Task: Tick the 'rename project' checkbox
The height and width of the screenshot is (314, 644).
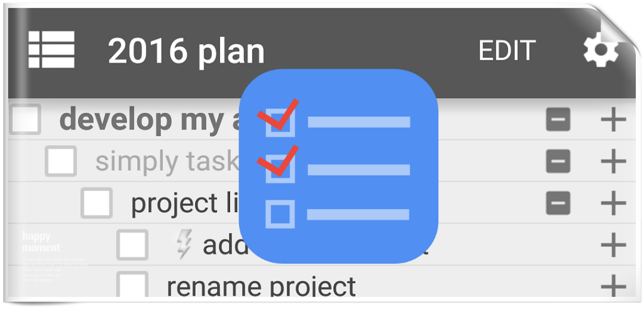Action: 132,284
